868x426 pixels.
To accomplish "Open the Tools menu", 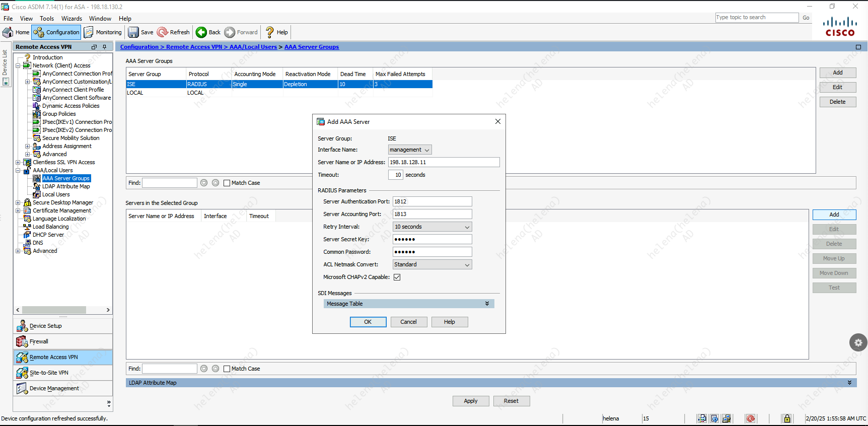I will pos(47,19).
